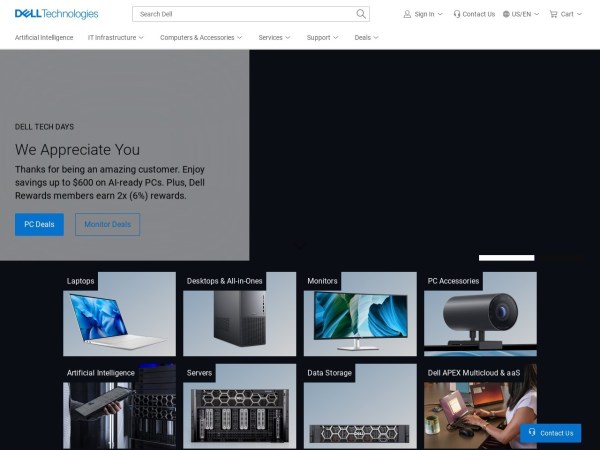Expand the Computers & Accessories menu

pos(201,37)
